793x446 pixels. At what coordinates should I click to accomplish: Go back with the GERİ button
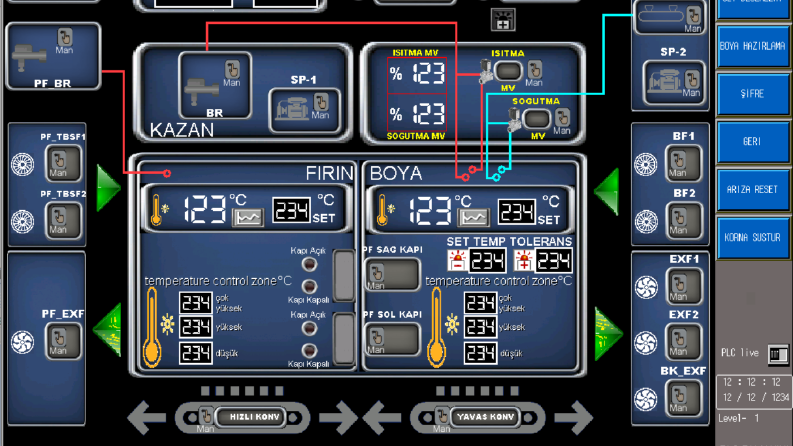click(752, 142)
